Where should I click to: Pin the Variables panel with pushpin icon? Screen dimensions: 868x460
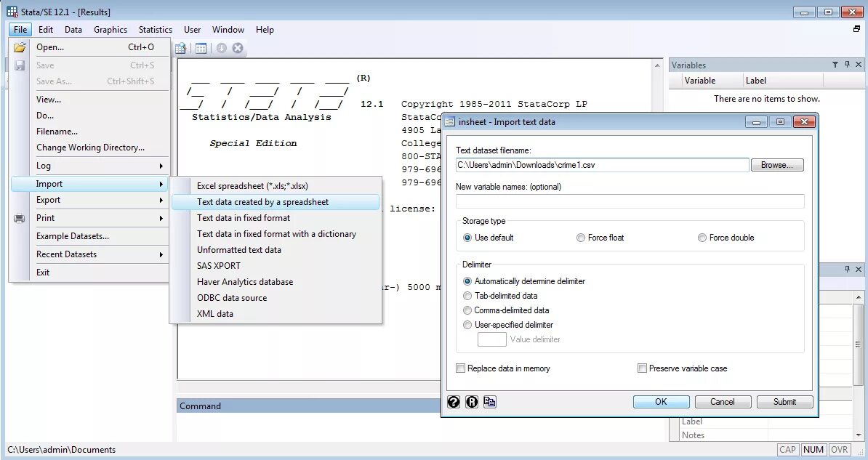pos(847,65)
